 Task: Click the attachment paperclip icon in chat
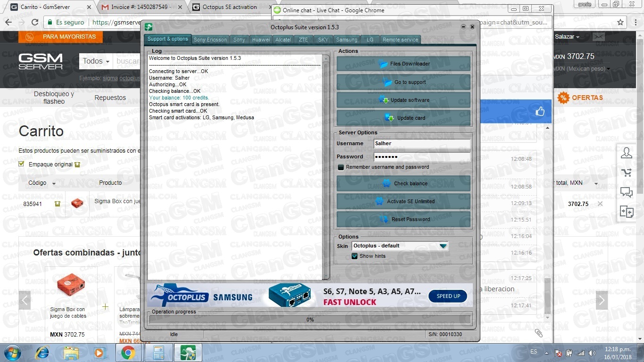click(x=539, y=333)
